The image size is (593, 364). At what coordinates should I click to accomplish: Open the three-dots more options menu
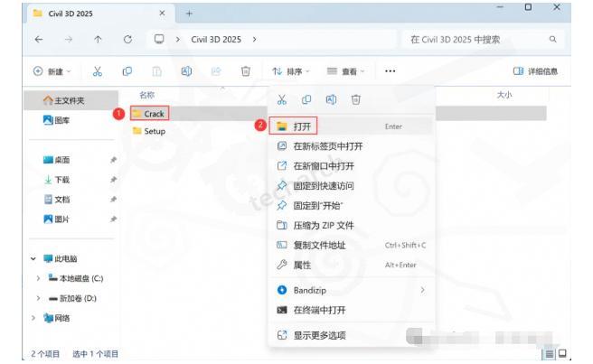click(x=390, y=71)
